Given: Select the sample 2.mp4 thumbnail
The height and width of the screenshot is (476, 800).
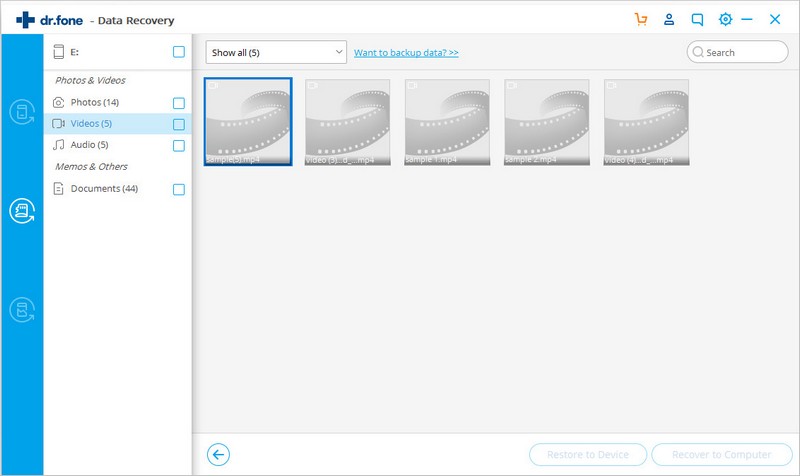Looking at the screenshot, I should pyautogui.click(x=546, y=122).
